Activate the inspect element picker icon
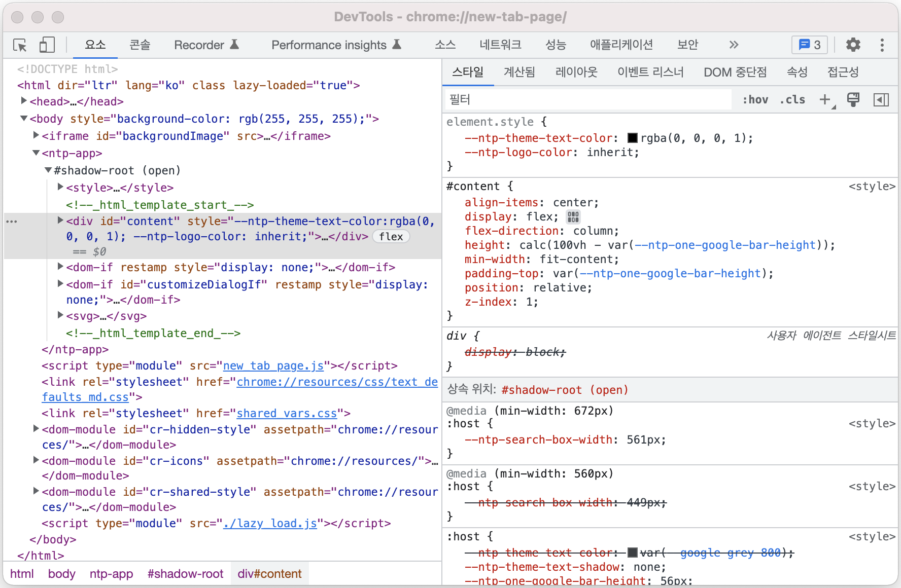This screenshot has height=588, width=901. pyautogui.click(x=20, y=45)
